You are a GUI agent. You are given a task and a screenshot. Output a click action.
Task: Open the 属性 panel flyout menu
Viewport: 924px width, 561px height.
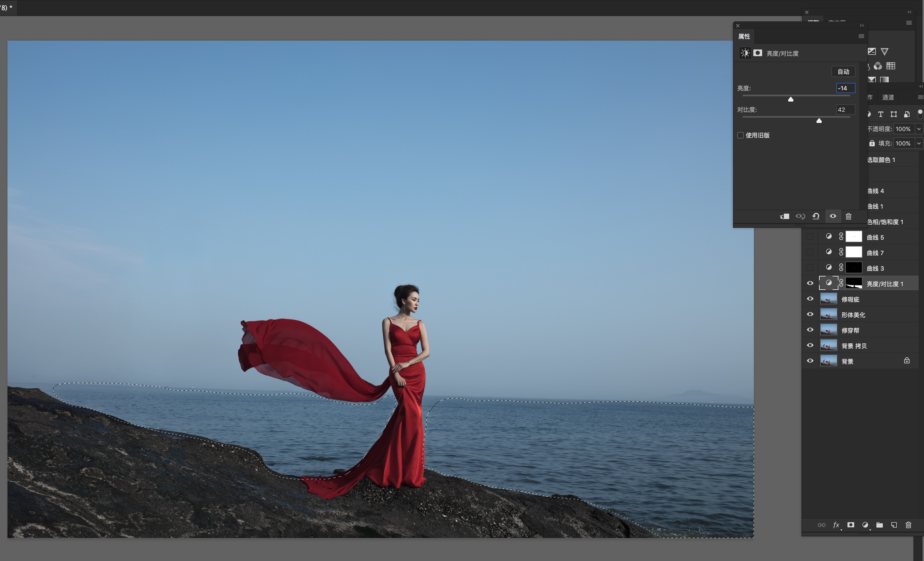[x=861, y=36]
